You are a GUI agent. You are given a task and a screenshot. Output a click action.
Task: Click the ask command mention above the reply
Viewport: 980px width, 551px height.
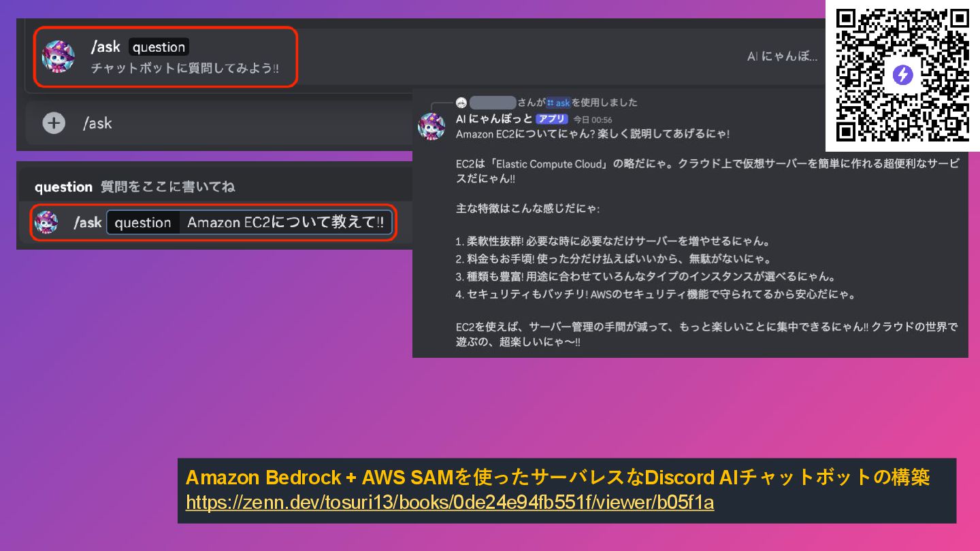(558, 103)
